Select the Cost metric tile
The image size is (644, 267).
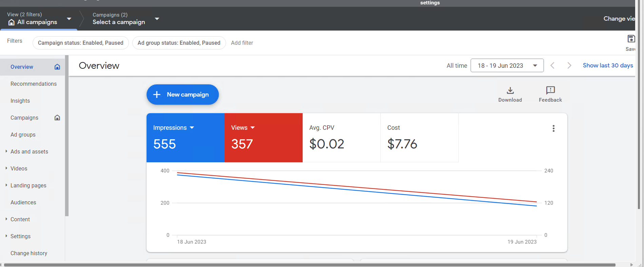coord(419,138)
